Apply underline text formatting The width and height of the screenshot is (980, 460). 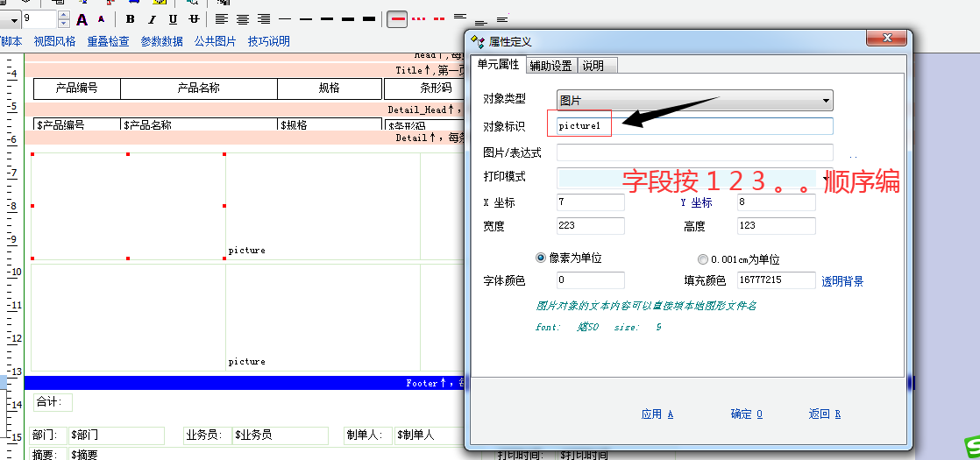(x=173, y=19)
